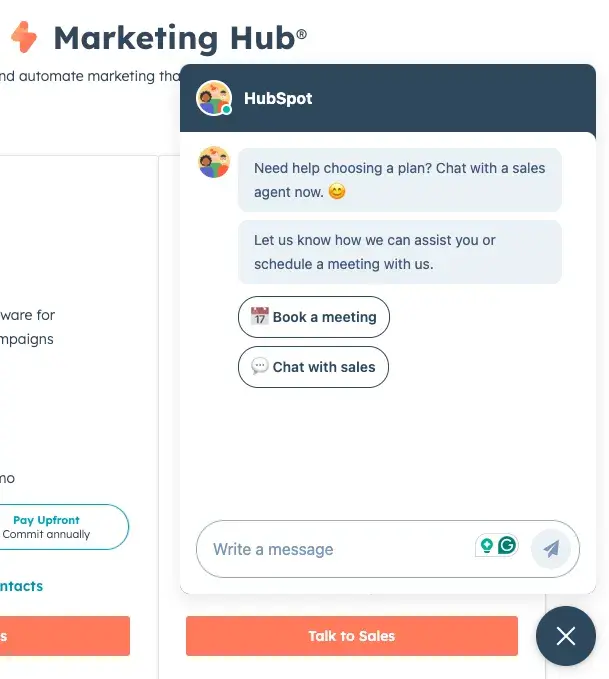Click the green online status dot

click(227, 110)
